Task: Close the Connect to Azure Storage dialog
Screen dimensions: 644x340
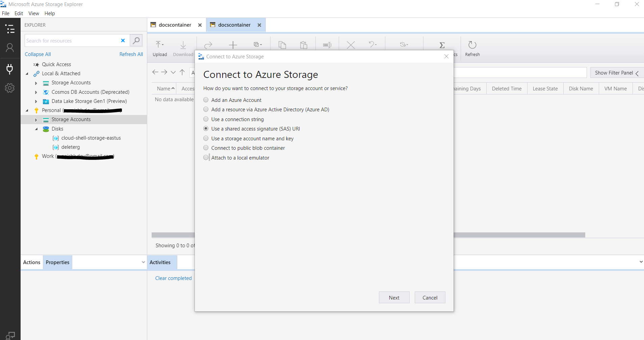Action: (446, 56)
